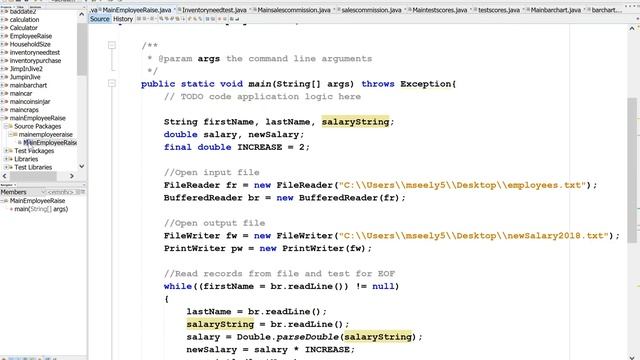Expand the calculation project node
The width and height of the screenshot is (640, 360).
2,20
